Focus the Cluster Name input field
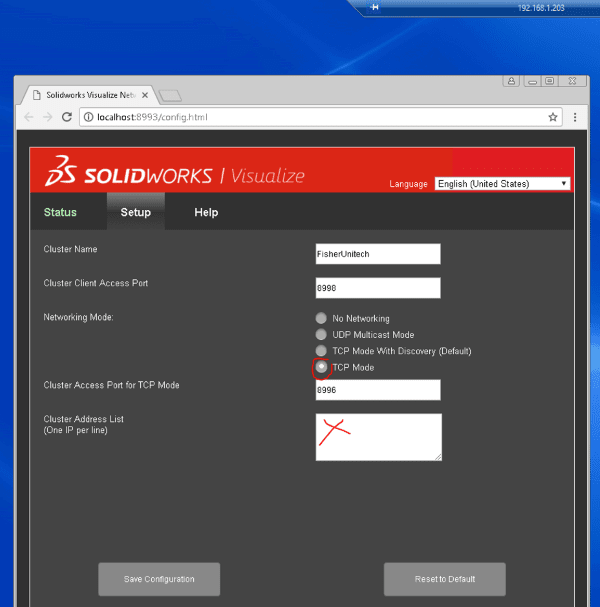The image size is (600, 607). click(x=378, y=254)
